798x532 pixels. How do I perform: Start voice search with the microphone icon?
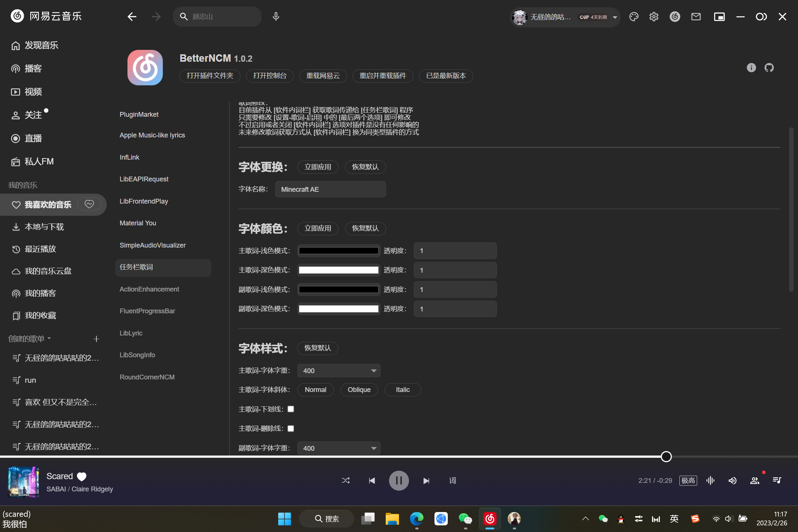tap(276, 16)
